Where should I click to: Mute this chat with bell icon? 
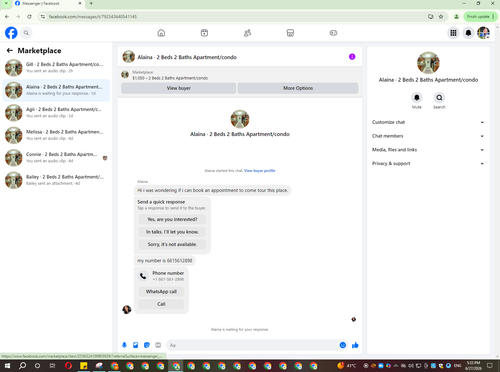point(417,98)
